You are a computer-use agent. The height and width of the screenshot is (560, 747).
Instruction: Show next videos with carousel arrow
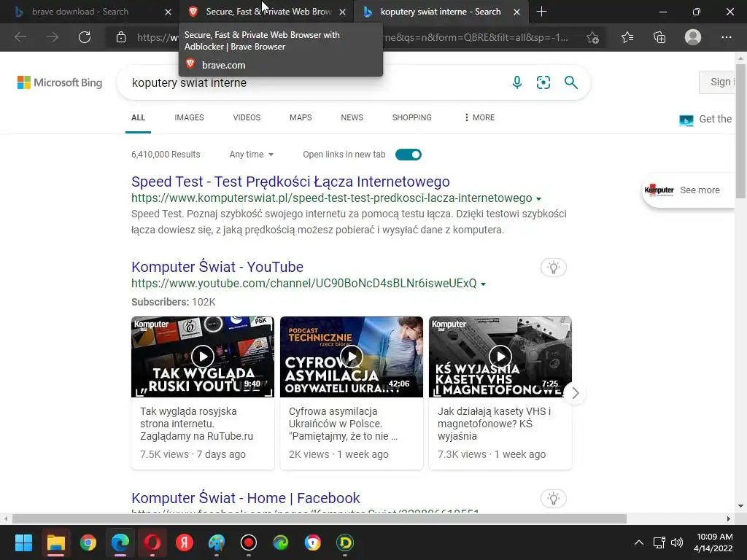[x=575, y=393]
